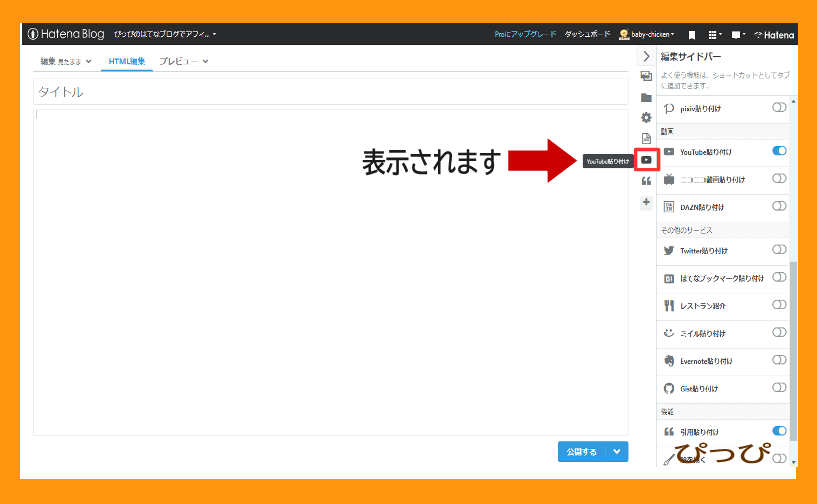
Task: Enable Twitter paste switch
Action: [779, 249]
